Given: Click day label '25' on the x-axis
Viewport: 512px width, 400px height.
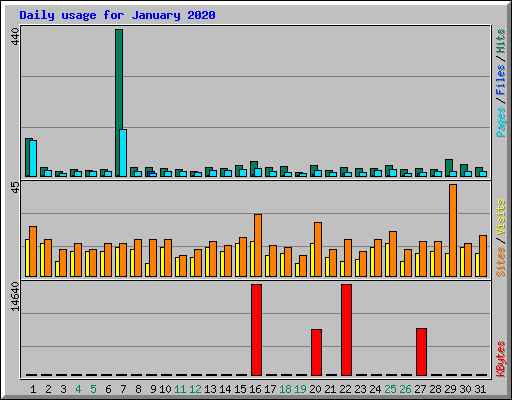Looking at the screenshot, I should [x=390, y=389].
